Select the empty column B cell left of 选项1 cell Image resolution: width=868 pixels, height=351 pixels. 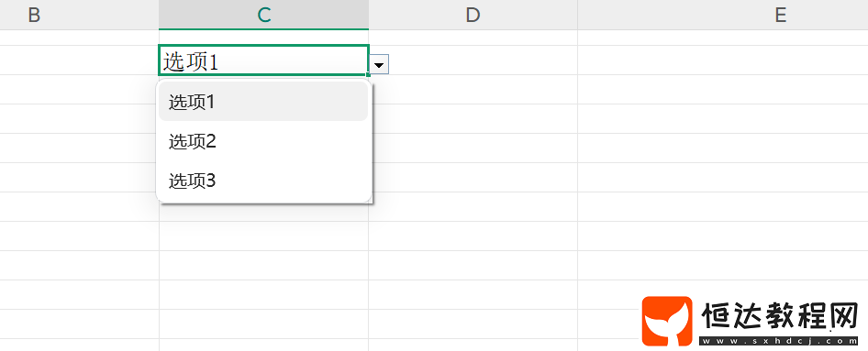point(79,60)
